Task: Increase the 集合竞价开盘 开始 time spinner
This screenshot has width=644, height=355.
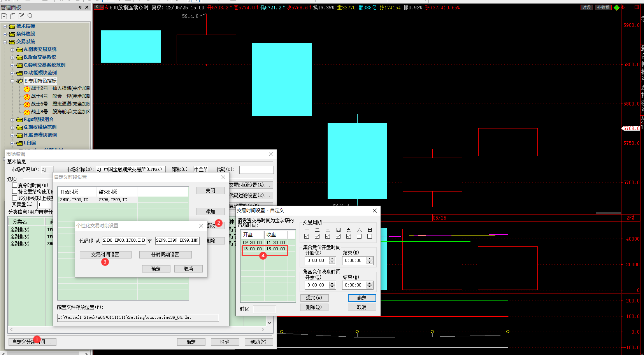Action: (332, 259)
